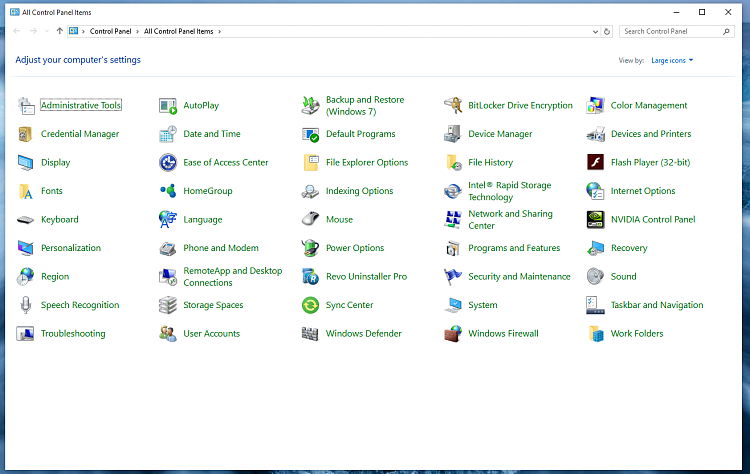This screenshot has height=474, width=750.
Task: Click the Intel Rapid Storage Technology icon
Action: (x=452, y=191)
